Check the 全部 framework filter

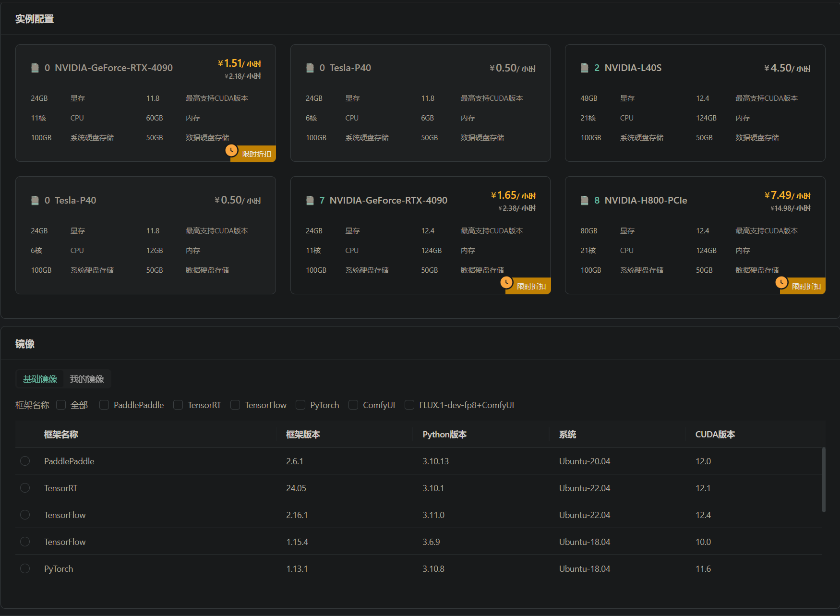tap(61, 405)
